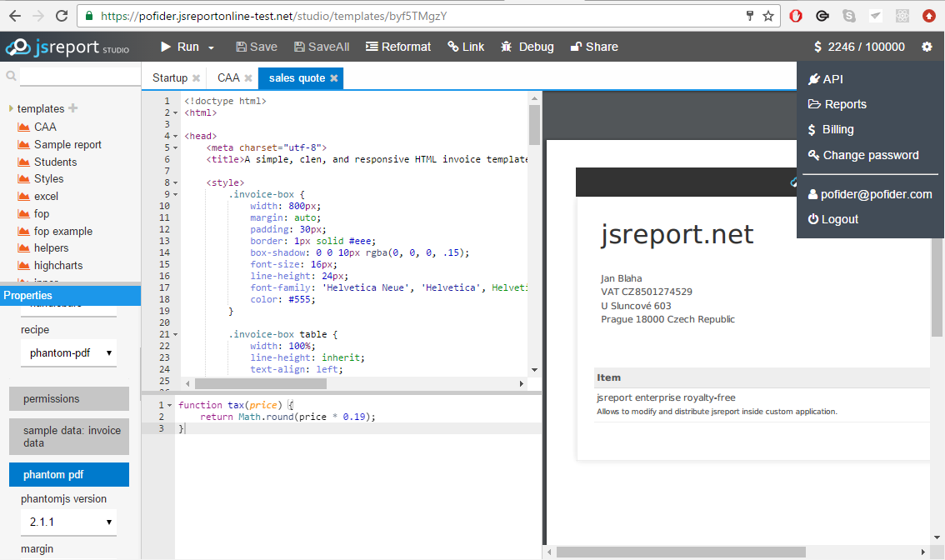Switch to the CAA tab
This screenshot has height=560, width=945.
coord(228,77)
